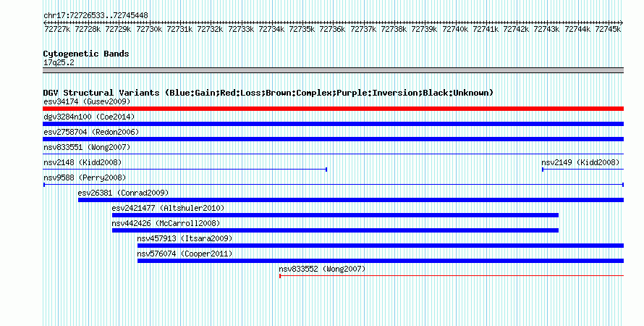Select the esv2758704 (Redon2006) label
The image size is (644, 326).
coord(91,132)
